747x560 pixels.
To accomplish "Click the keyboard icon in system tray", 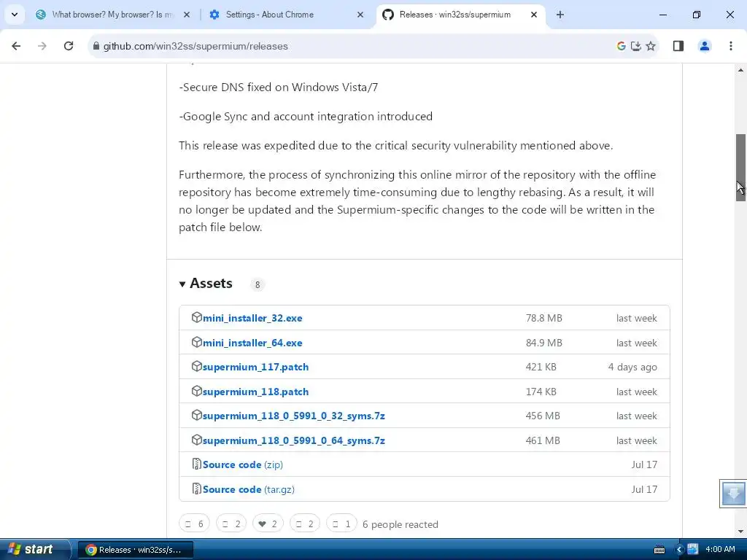I will (x=659, y=550).
